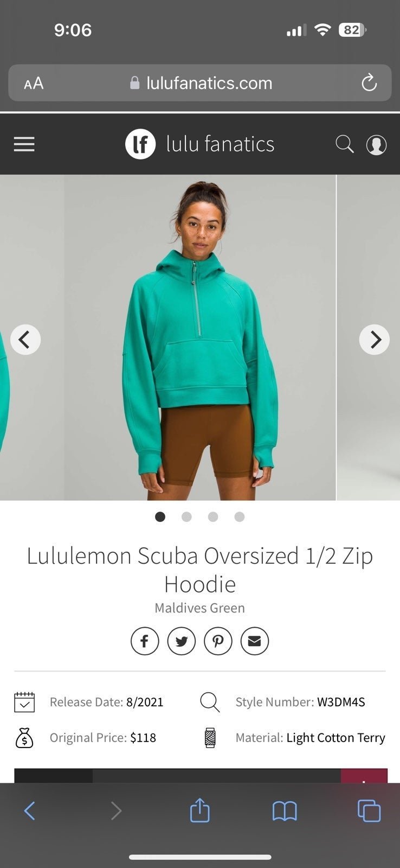Show open Safari tabs
Viewport: 400px width, 868px height.
pos(369,811)
